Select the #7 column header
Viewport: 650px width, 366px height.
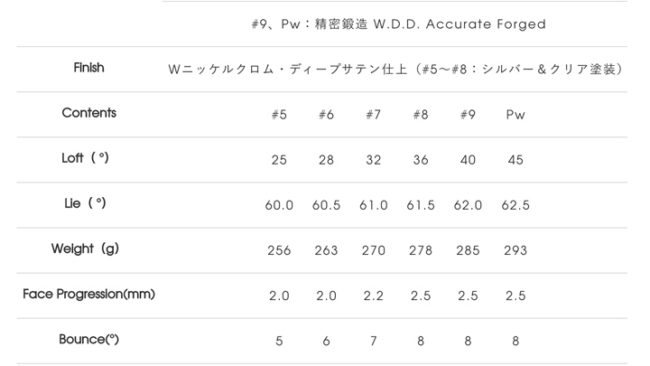pos(373,114)
